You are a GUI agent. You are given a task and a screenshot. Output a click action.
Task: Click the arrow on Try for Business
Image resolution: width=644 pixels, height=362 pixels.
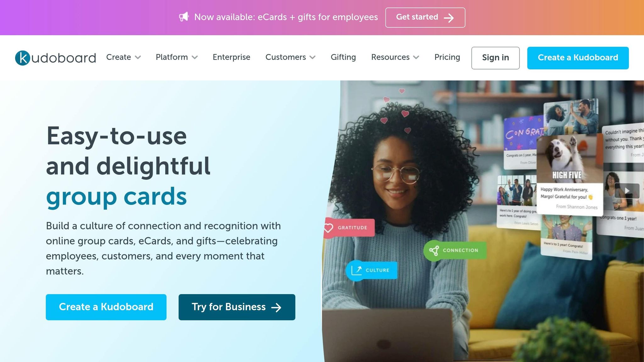click(276, 307)
